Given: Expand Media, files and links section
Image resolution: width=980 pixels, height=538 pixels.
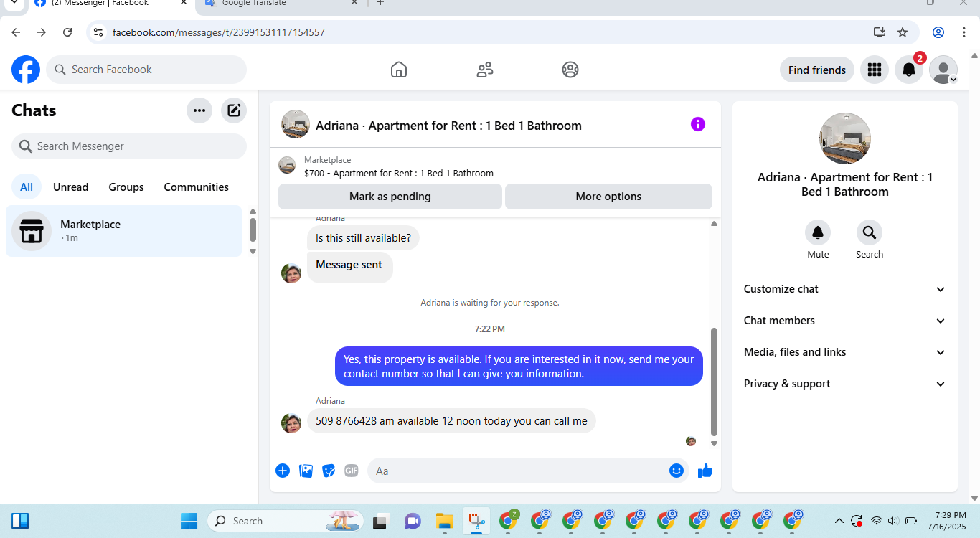Looking at the screenshot, I should pyautogui.click(x=845, y=352).
